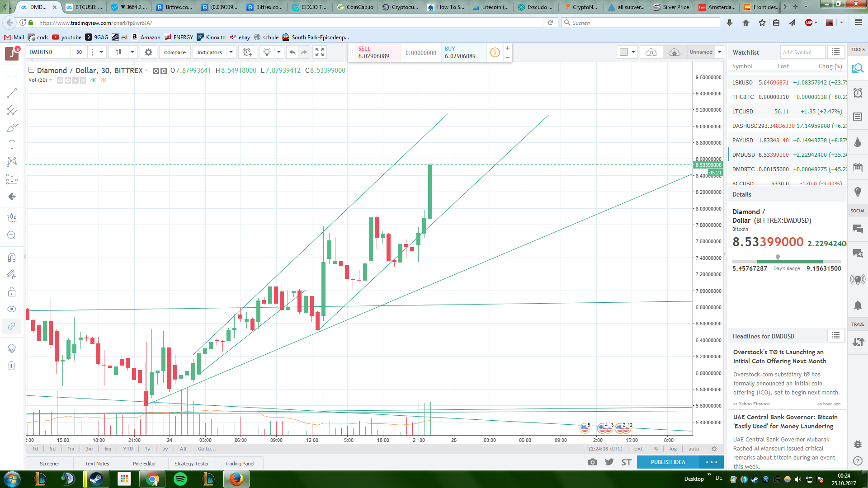The image size is (868, 488).
Task: Open the Indicators menu
Action: click(x=210, y=52)
